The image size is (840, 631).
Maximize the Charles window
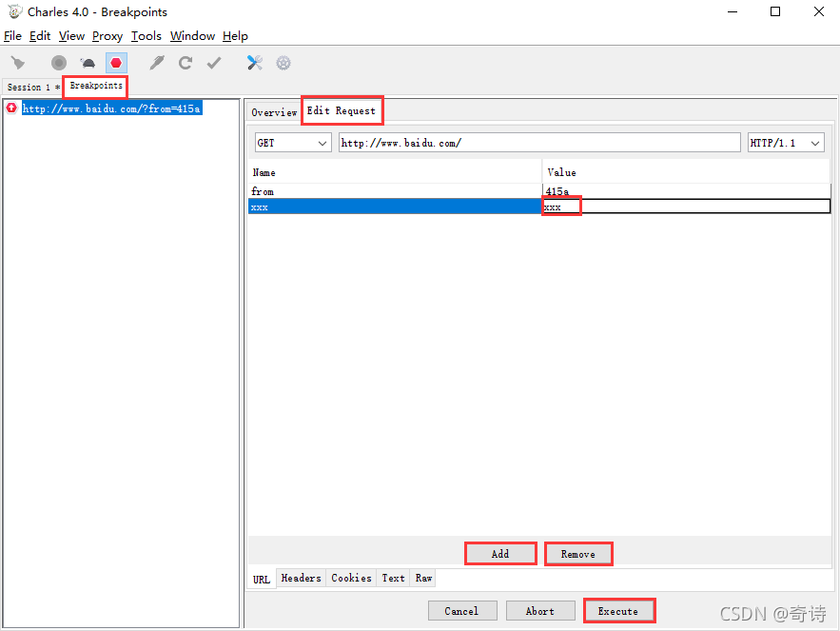coord(775,11)
